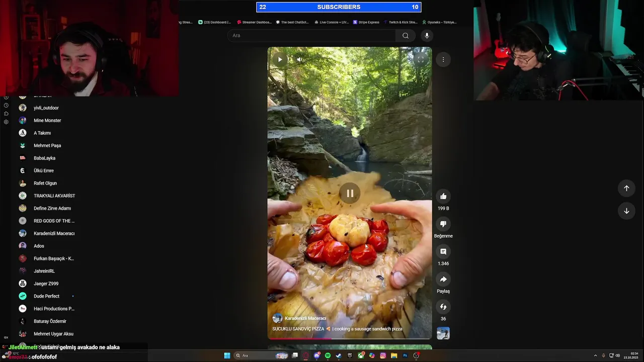The width and height of the screenshot is (644, 362).
Task: Open Spotify from the taskbar
Action: pyautogui.click(x=328, y=355)
